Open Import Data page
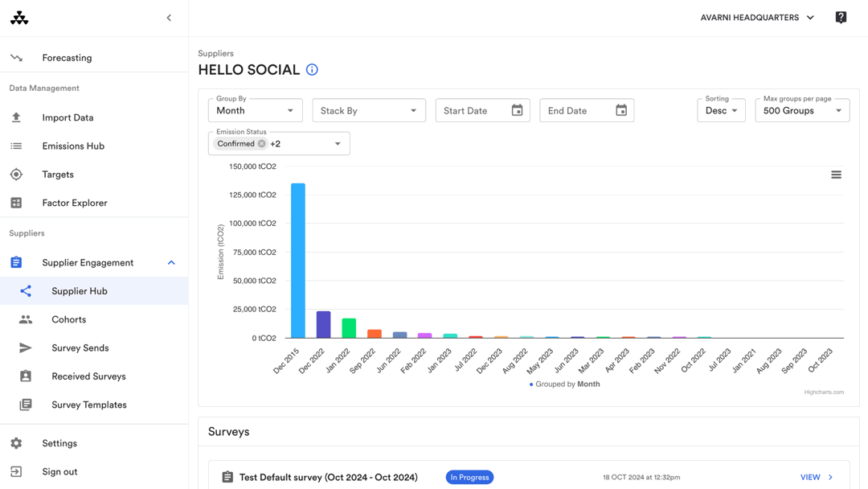 point(68,117)
